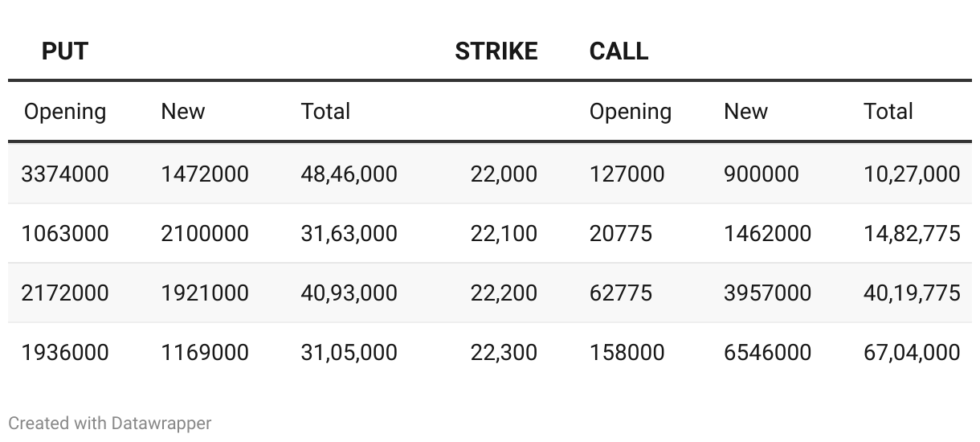Click the PUT column group header
Image resolution: width=980 pixels, height=442 pixels.
click(x=64, y=51)
